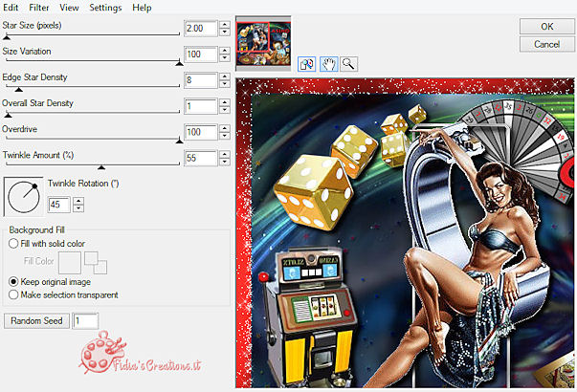Click the Random Seed button
This screenshot has height=392, width=577.
pyautogui.click(x=36, y=320)
